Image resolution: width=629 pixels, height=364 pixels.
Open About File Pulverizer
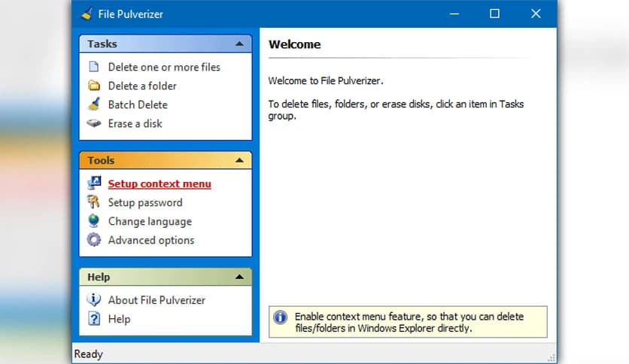click(156, 300)
